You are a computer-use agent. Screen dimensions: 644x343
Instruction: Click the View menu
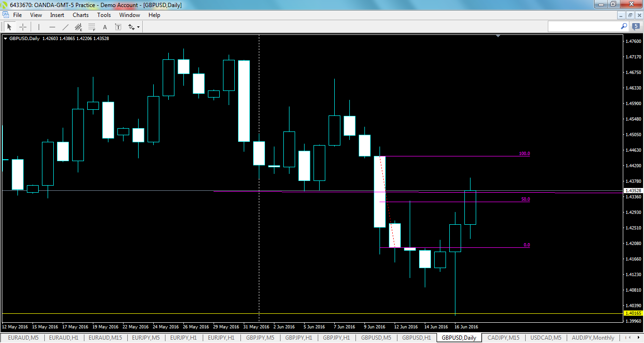coord(36,15)
